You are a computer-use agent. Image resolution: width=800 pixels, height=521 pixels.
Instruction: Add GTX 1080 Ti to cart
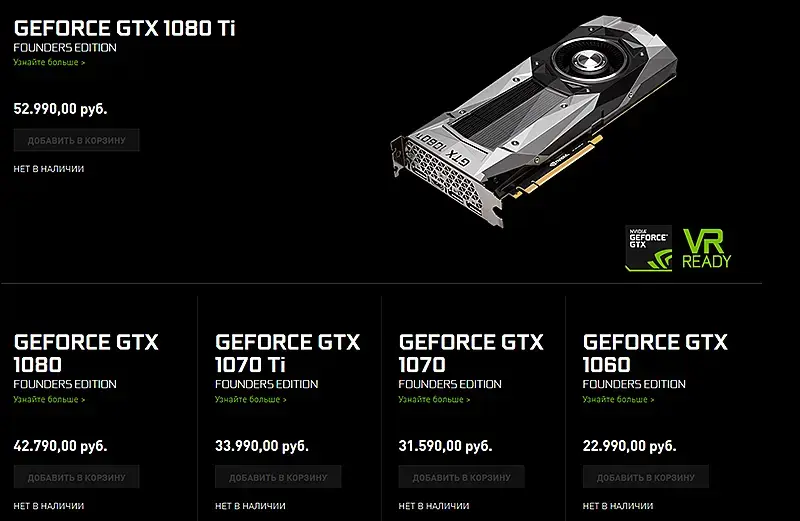click(77, 140)
